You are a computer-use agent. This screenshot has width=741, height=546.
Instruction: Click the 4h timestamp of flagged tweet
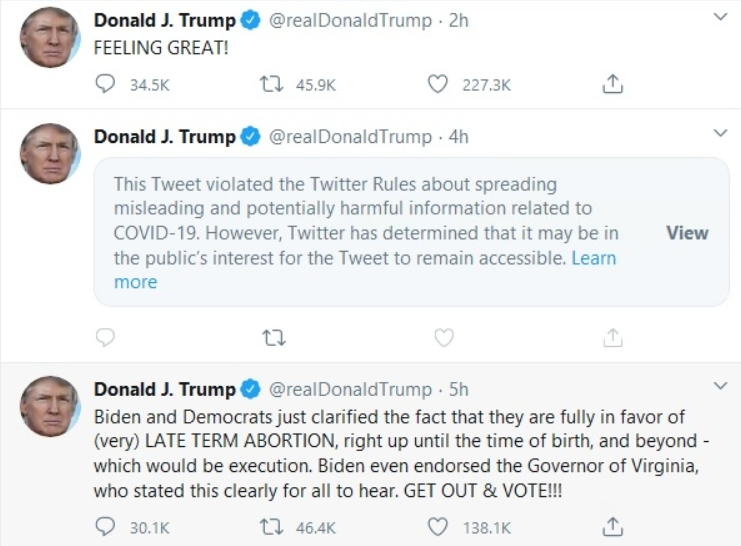[x=458, y=136]
